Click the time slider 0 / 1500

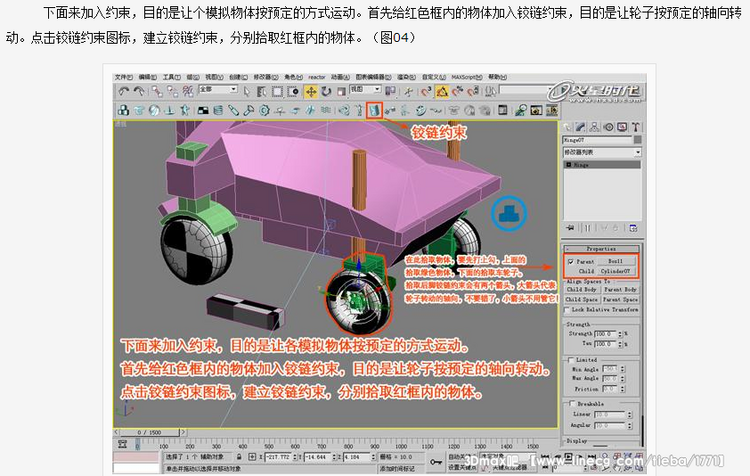click(149, 432)
